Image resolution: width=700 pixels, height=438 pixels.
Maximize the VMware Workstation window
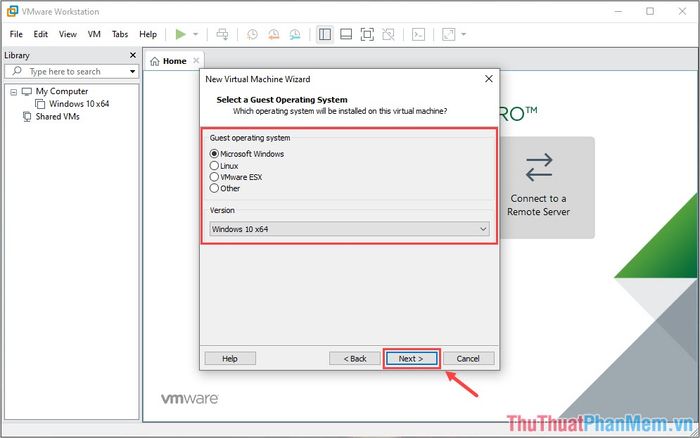pyautogui.click(x=650, y=12)
